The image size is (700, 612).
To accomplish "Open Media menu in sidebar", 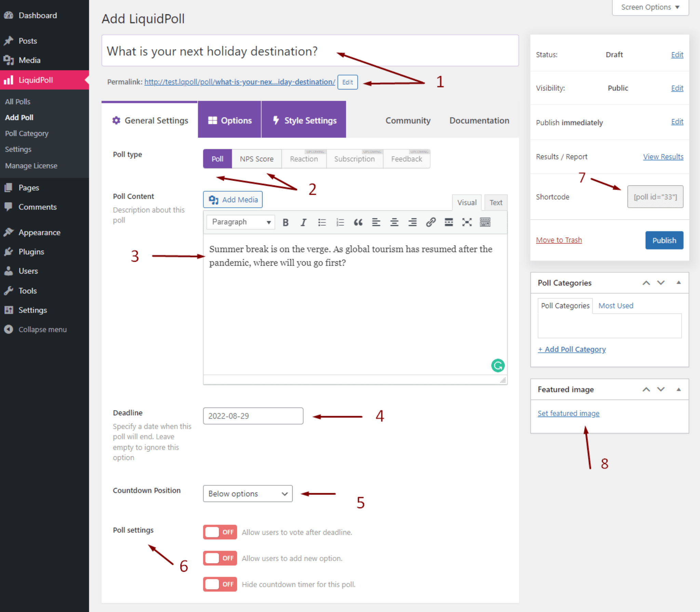I will pos(44,60).
